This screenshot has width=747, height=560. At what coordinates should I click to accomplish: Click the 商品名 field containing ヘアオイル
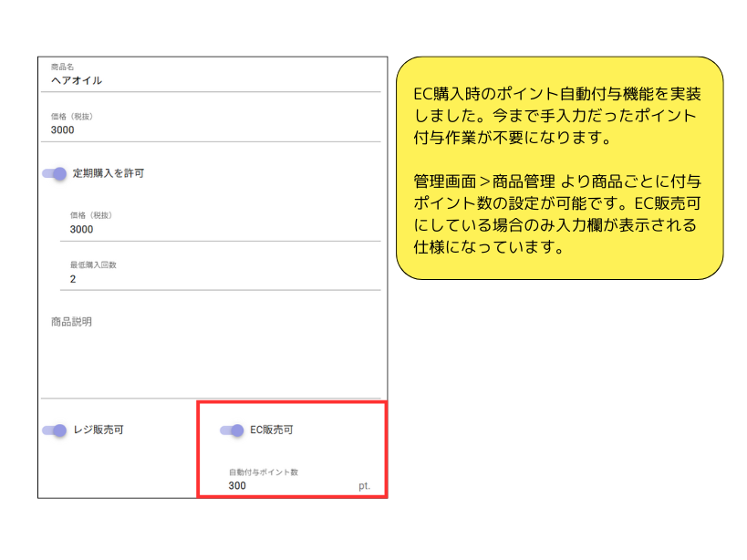pos(211,75)
